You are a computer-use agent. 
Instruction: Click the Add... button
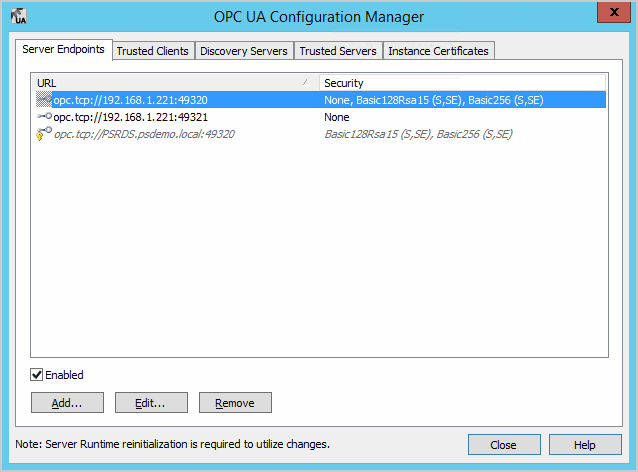(67, 402)
